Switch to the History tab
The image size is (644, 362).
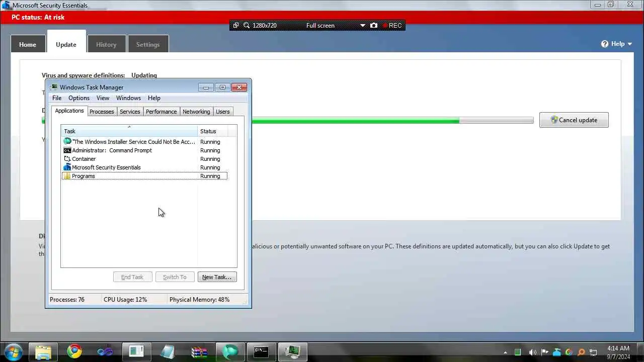[x=106, y=44]
